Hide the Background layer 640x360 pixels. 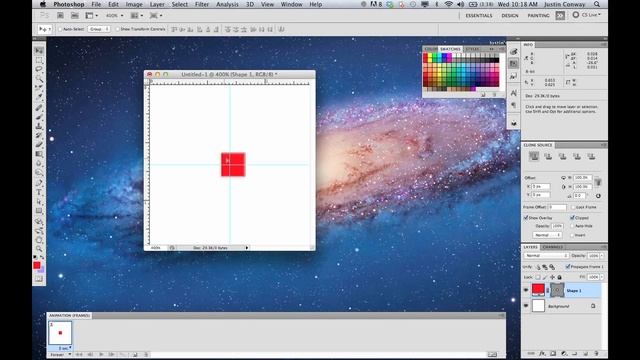tap(526, 306)
